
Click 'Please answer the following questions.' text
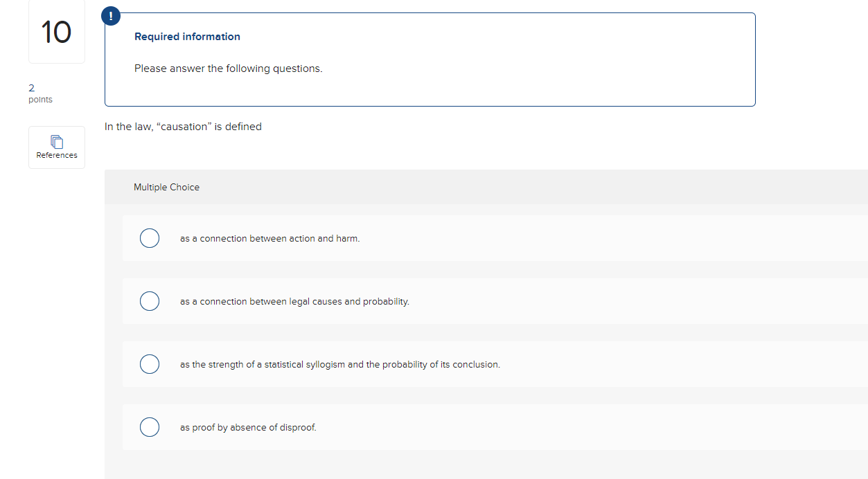click(229, 69)
